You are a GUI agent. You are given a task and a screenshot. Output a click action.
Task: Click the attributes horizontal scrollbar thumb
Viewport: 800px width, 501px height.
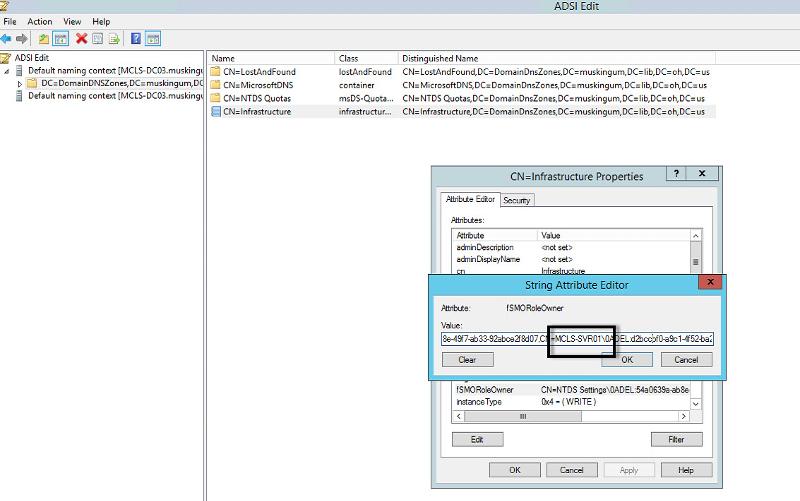point(523,416)
